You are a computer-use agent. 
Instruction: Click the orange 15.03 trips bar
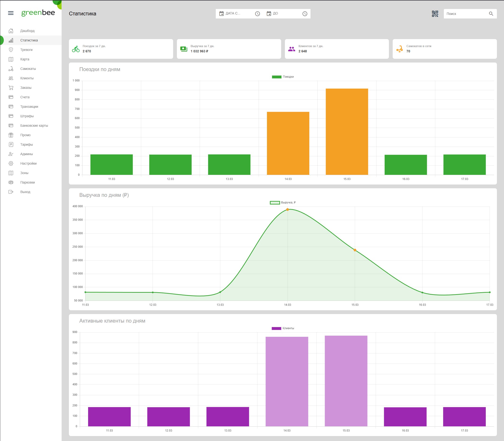point(347,132)
